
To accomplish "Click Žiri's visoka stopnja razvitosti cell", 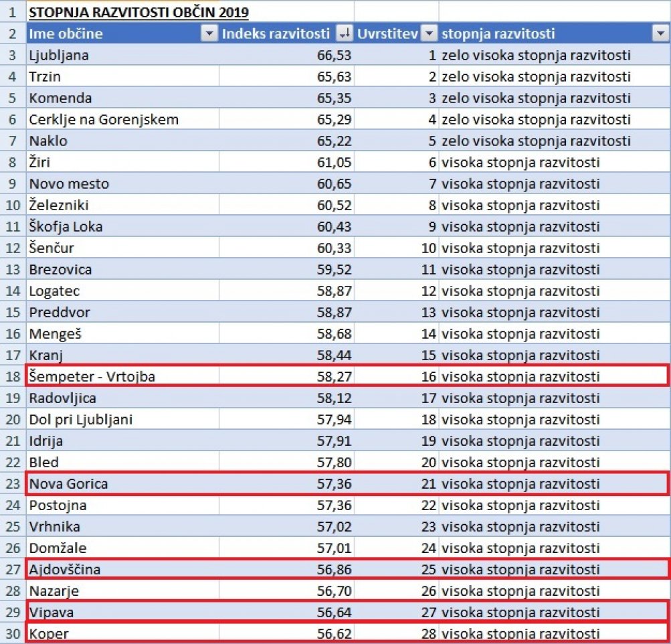I will (x=555, y=162).
